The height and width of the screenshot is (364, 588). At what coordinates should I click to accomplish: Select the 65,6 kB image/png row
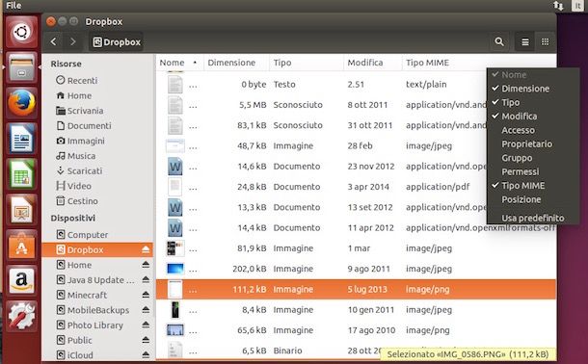(x=356, y=330)
